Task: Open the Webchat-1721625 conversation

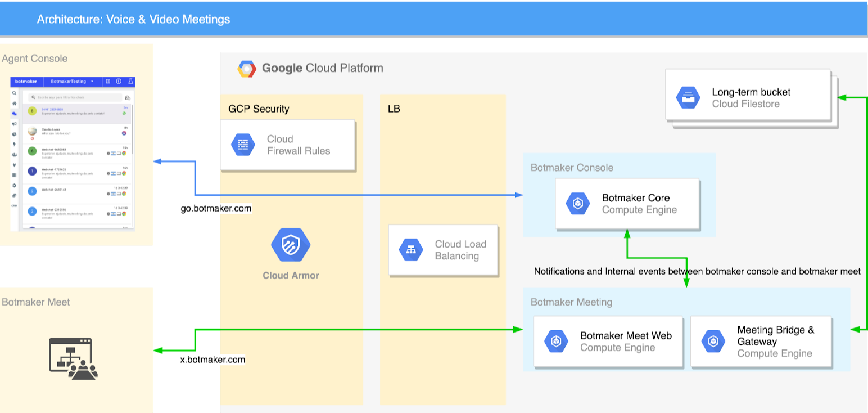Action: tap(76, 174)
